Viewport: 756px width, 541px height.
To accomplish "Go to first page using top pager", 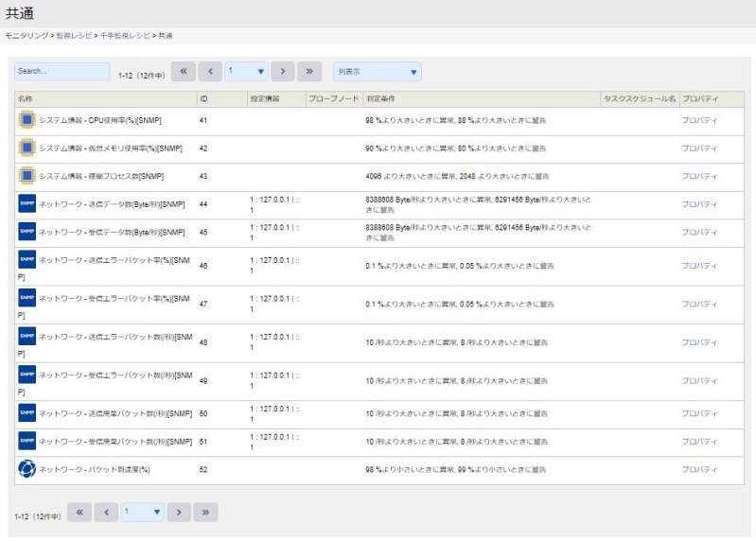I will click(x=184, y=71).
